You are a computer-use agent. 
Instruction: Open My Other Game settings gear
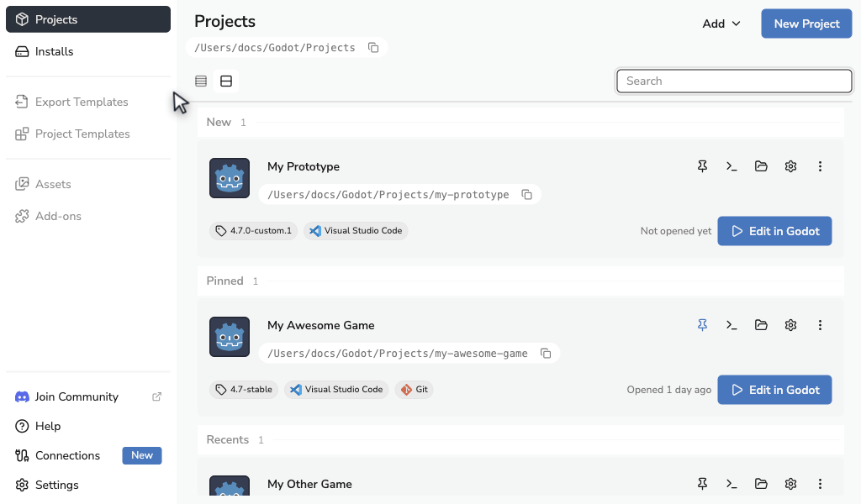pos(790,484)
